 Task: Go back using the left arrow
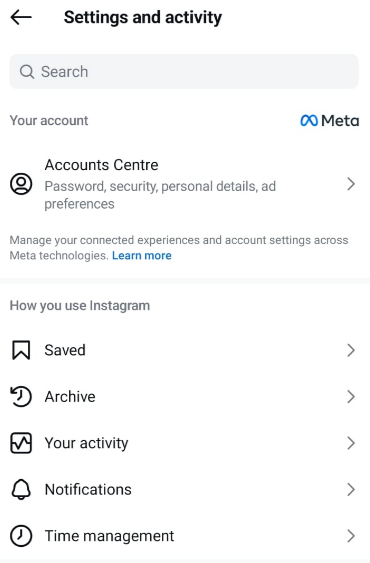tap(21, 17)
